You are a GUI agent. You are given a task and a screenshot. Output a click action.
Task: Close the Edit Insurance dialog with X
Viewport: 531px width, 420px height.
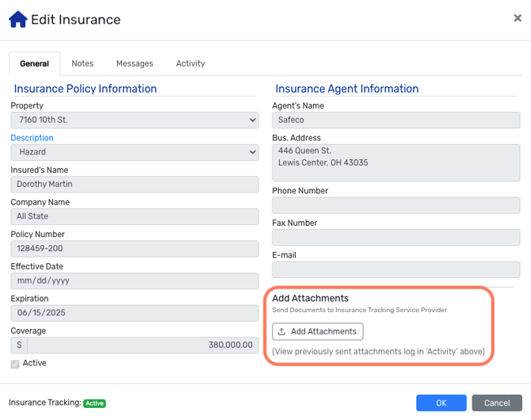point(517,18)
